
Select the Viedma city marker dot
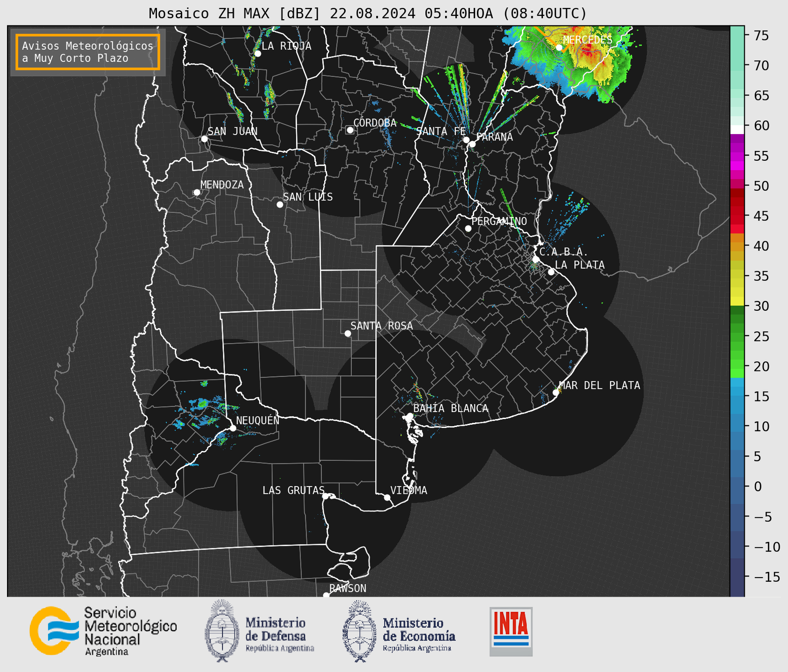[387, 498]
